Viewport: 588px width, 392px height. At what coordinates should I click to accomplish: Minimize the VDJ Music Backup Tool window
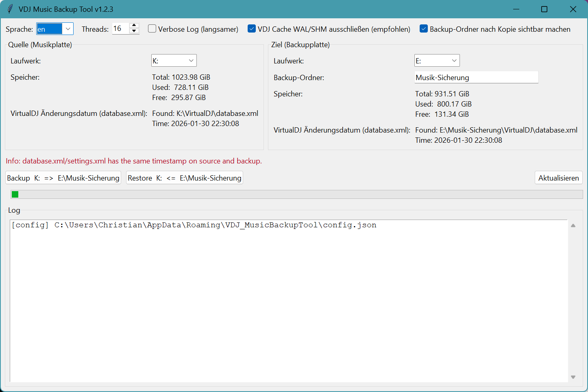(516, 9)
